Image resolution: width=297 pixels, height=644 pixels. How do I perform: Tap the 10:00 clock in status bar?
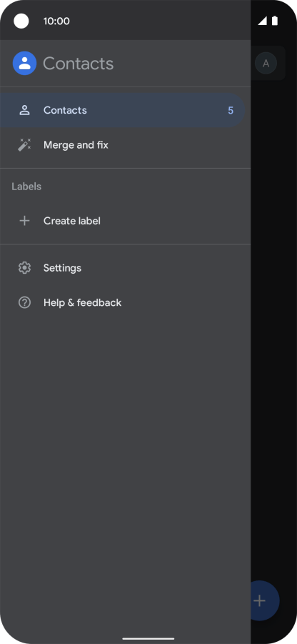[x=56, y=21]
